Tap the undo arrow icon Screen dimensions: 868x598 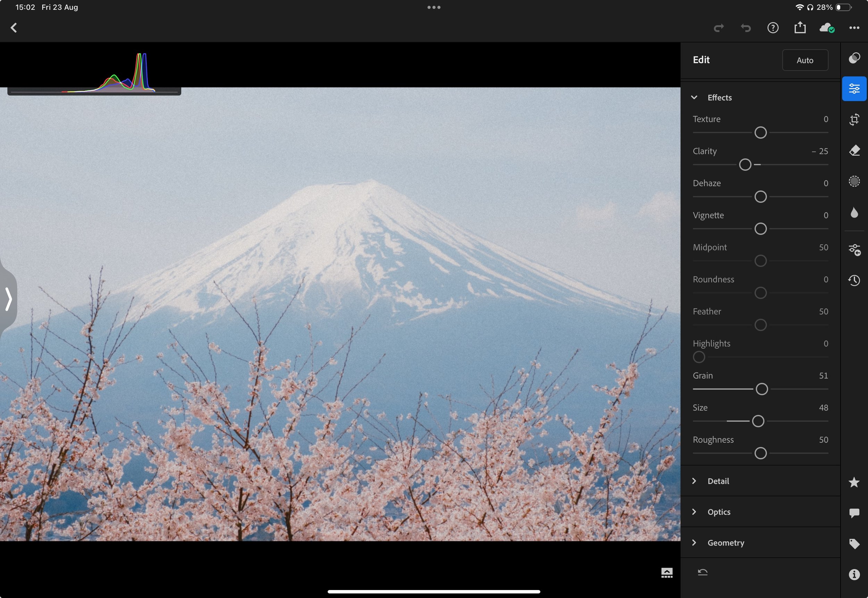(745, 28)
